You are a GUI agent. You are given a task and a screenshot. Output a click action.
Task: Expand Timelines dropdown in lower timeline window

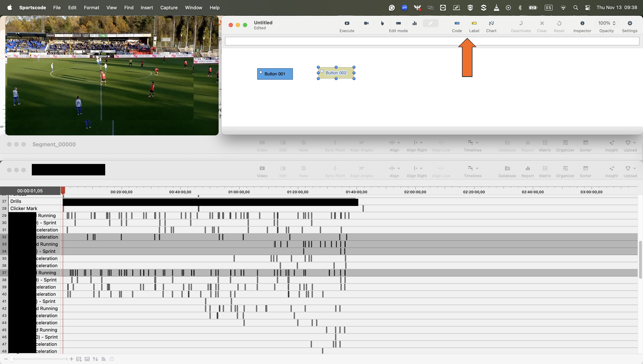tap(477, 168)
